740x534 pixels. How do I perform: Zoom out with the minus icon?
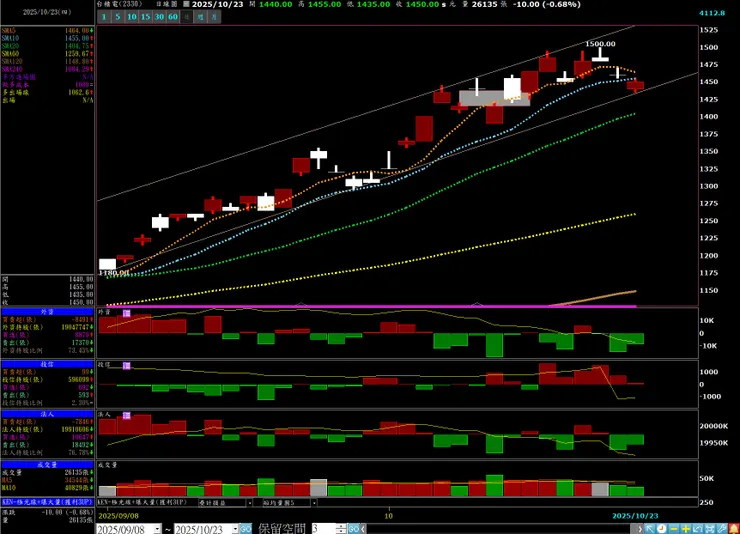click(673, 529)
